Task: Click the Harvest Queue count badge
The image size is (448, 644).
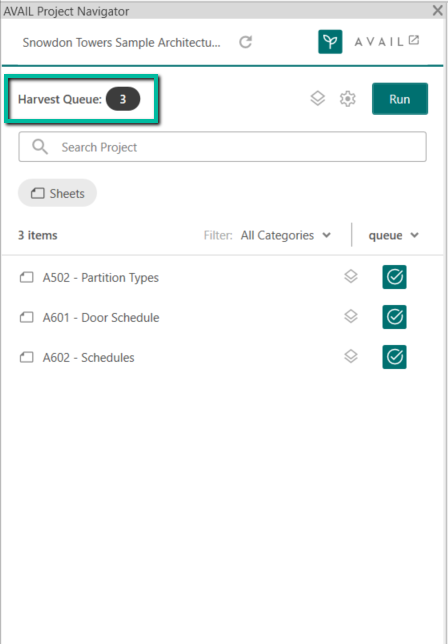Action: [x=123, y=99]
